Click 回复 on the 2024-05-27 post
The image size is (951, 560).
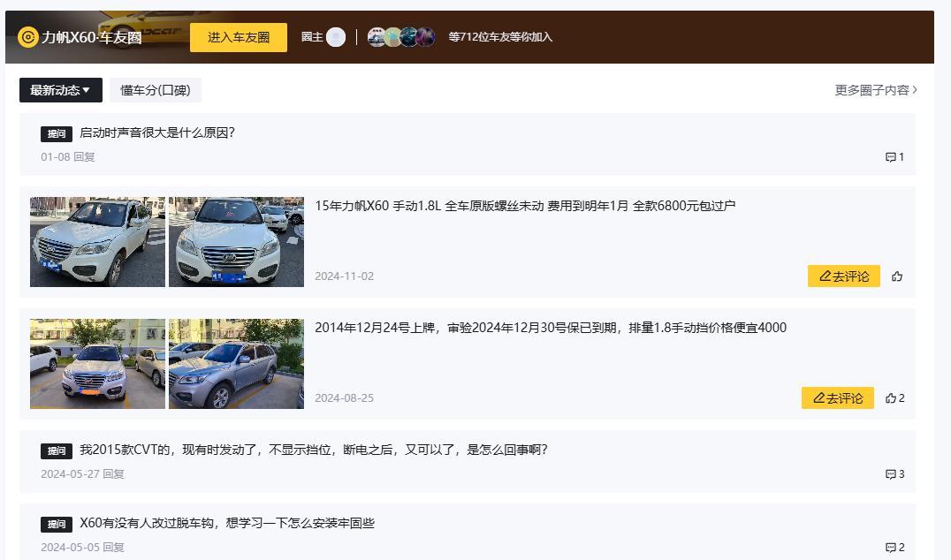click(113, 474)
